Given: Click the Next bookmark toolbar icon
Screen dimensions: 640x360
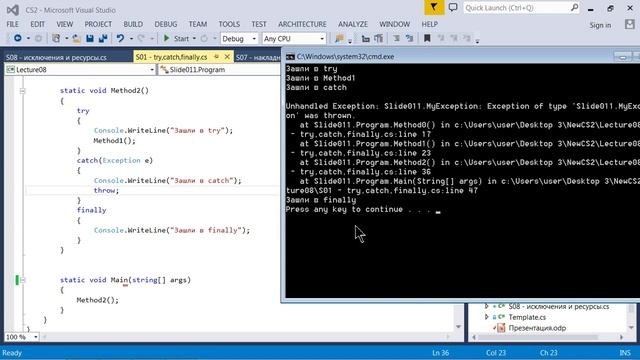Looking at the screenshot, I should coord(454,38).
